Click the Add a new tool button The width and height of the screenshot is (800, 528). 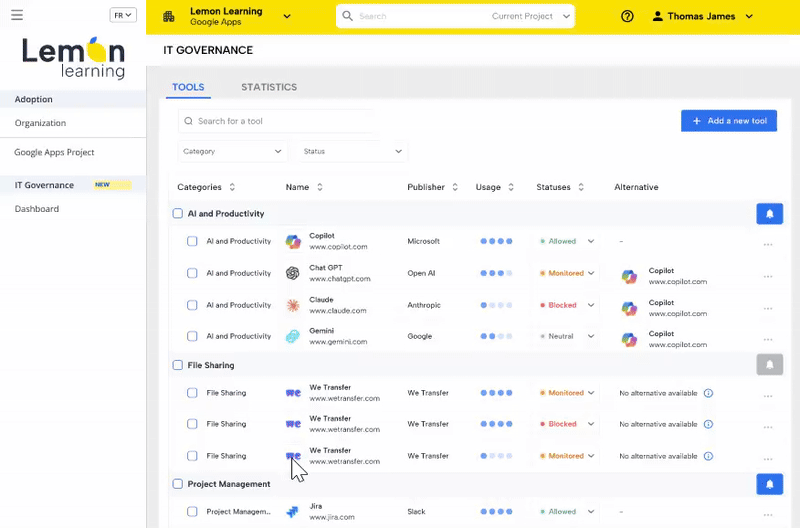click(728, 121)
